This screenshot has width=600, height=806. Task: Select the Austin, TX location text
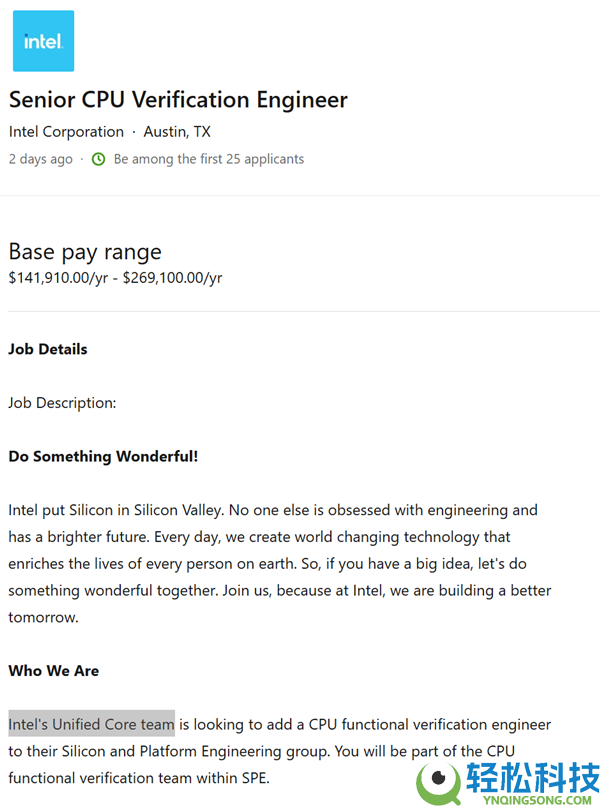tap(177, 132)
